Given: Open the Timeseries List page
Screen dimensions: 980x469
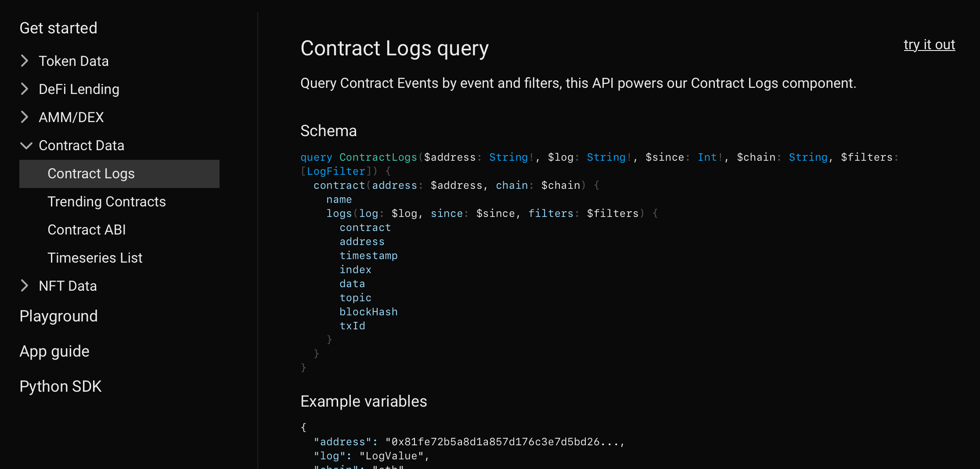Looking at the screenshot, I should pyautogui.click(x=95, y=258).
